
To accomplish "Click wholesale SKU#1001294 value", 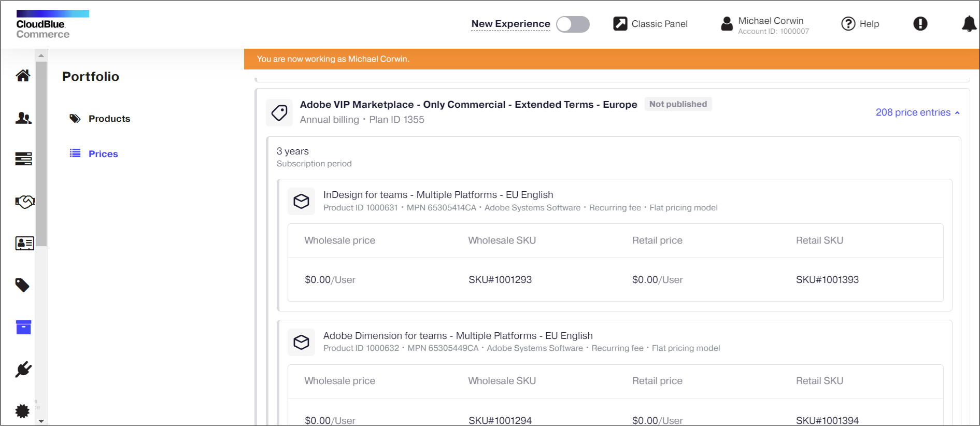I will pyautogui.click(x=500, y=420).
